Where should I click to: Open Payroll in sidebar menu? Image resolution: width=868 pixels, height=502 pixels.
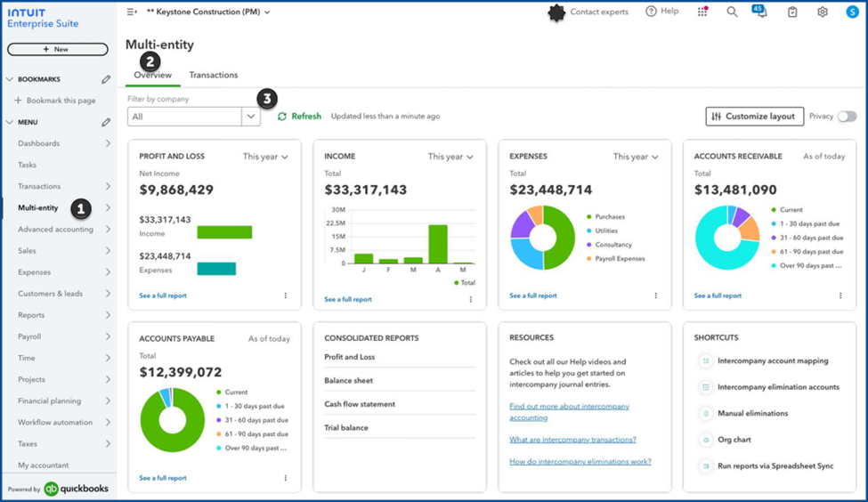point(29,336)
